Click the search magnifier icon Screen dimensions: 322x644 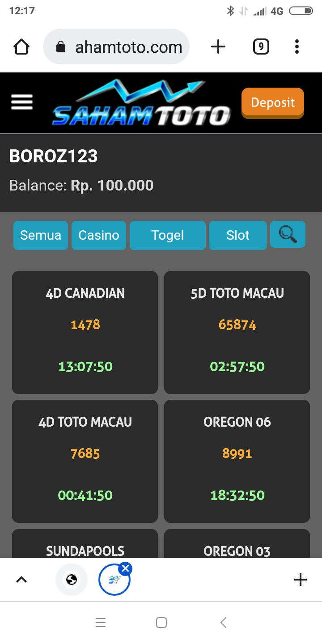click(288, 234)
